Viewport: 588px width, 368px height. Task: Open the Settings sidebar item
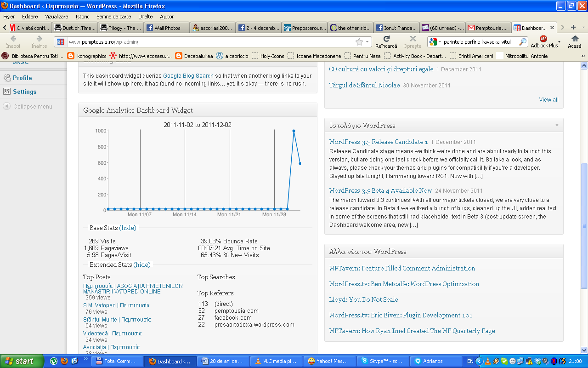(x=24, y=92)
